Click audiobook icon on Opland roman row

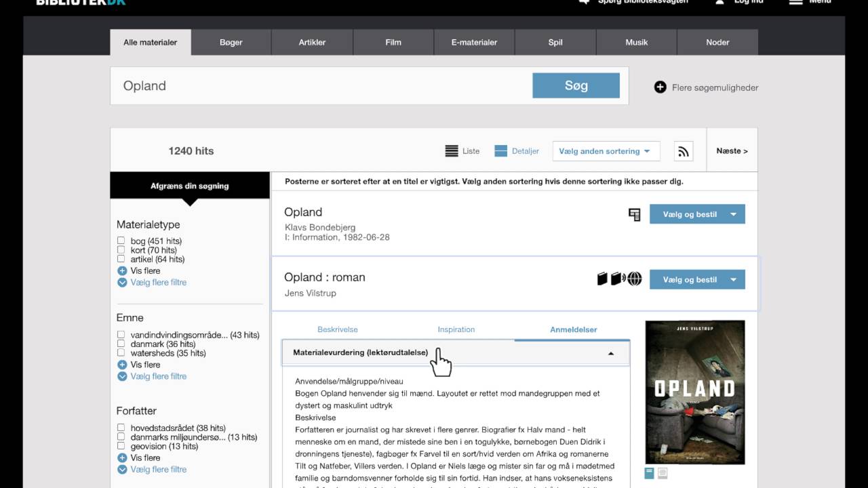[617, 279]
